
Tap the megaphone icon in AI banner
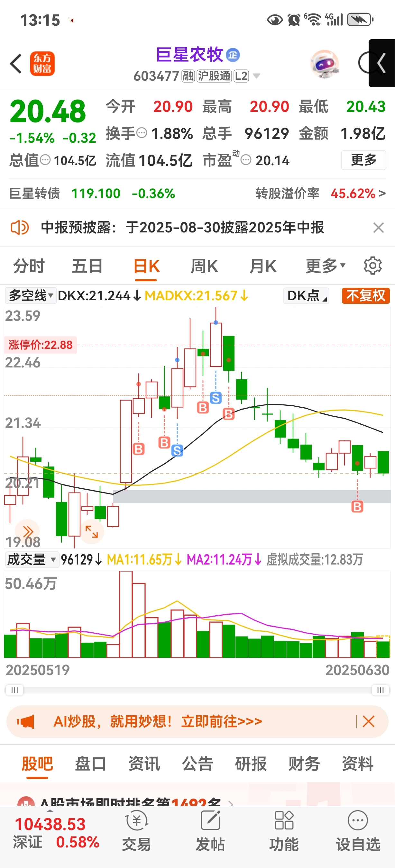(26, 721)
